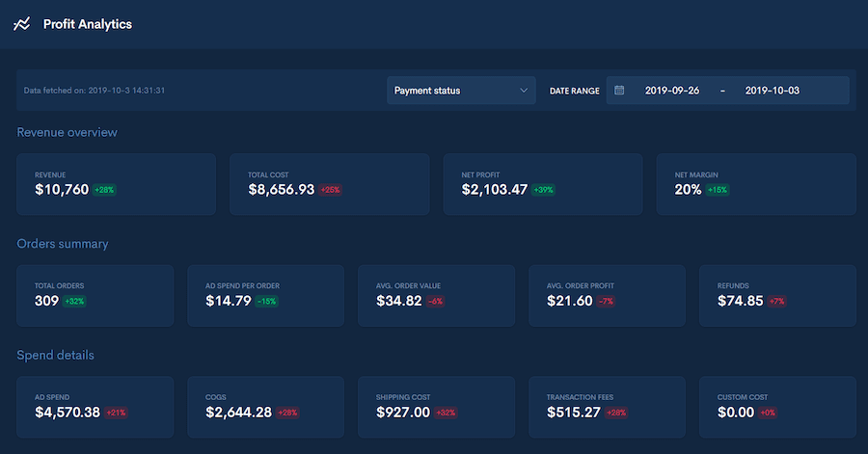Open the Avg. Order Value card
Image resolution: width=868 pixels, height=454 pixels.
(436, 295)
